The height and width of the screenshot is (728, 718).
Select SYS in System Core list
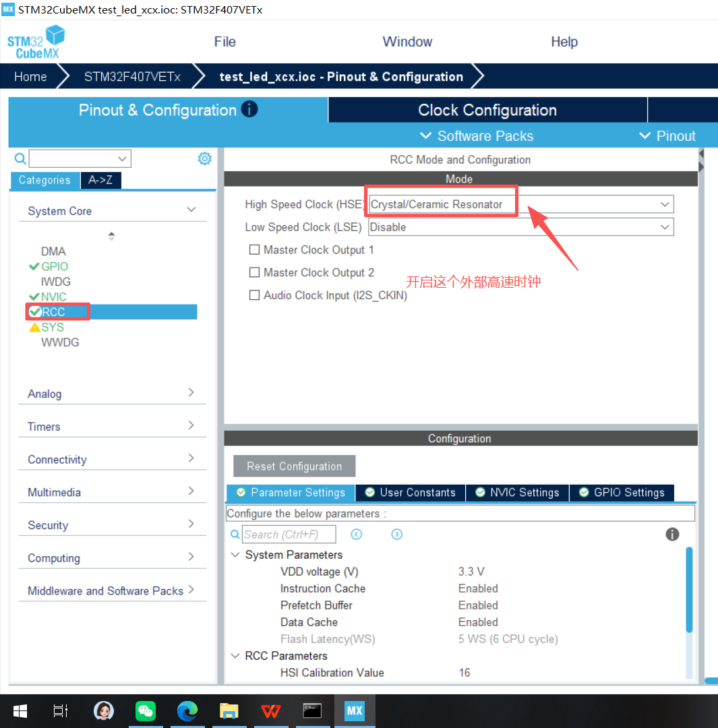(53, 328)
